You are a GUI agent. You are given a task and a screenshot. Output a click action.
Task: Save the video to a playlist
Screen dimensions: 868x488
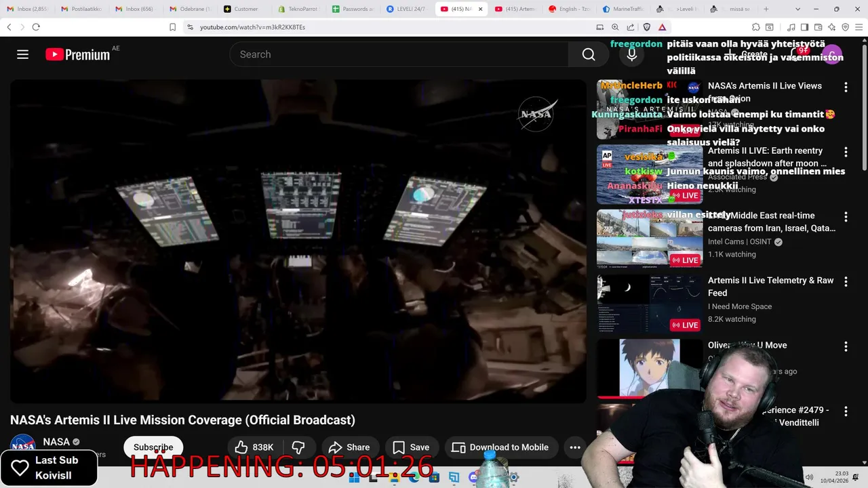[x=411, y=447]
